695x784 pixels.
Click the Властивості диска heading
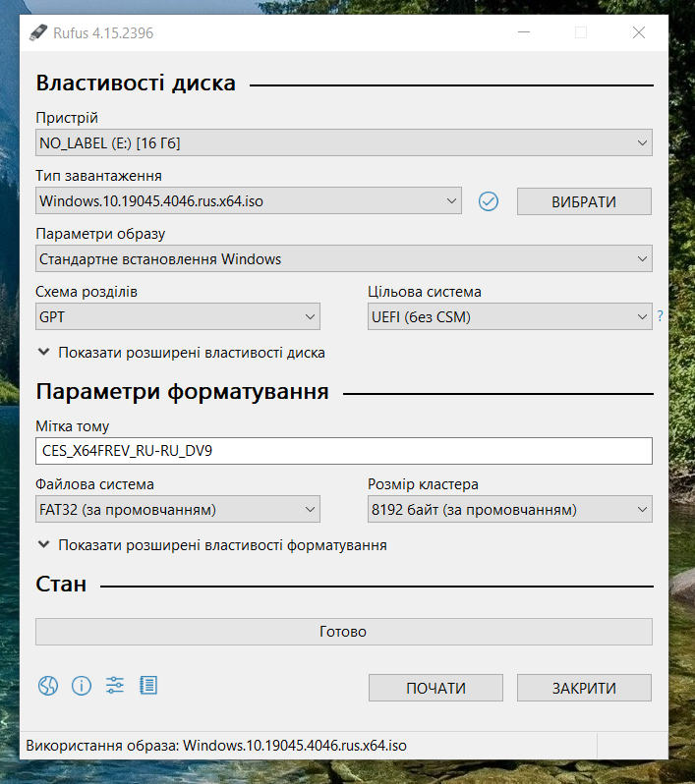136,83
